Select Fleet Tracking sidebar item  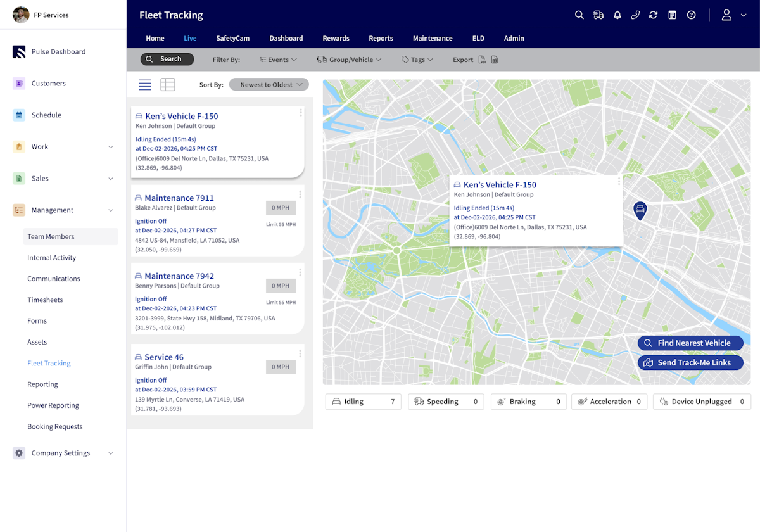click(49, 364)
